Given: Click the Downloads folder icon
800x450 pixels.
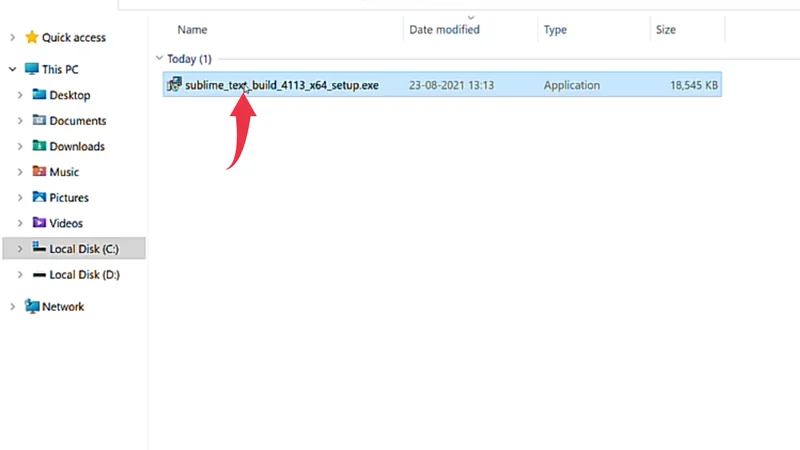Looking at the screenshot, I should [40, 146].
